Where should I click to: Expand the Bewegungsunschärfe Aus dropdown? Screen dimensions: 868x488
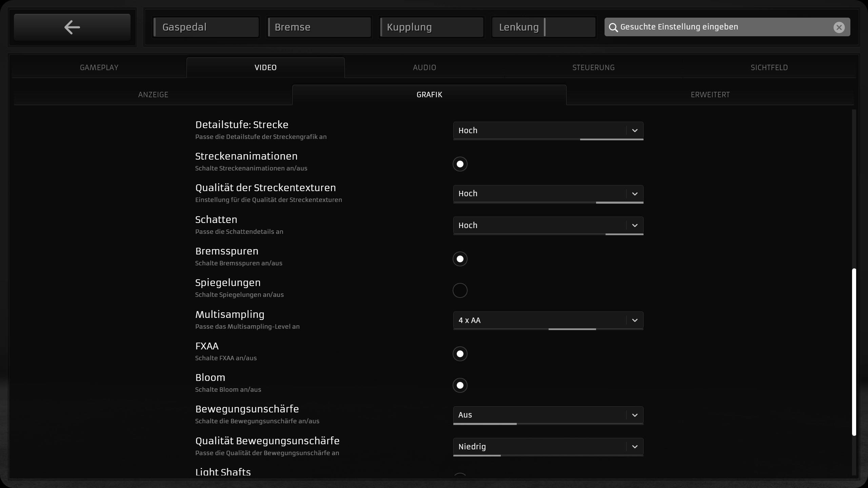click(x=539, y=415)
